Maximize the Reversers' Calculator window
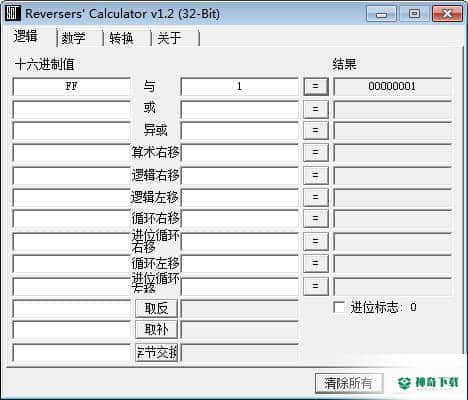 414,14
